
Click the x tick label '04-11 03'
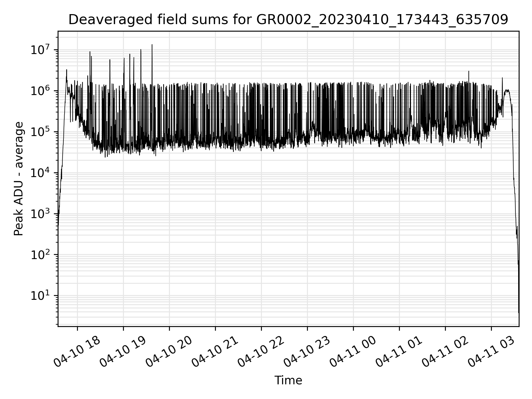(491, 352)
